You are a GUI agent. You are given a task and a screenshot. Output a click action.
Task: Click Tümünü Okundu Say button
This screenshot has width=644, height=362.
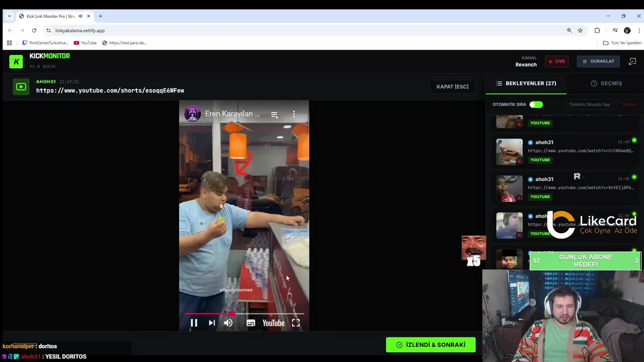tap(589, 105)
